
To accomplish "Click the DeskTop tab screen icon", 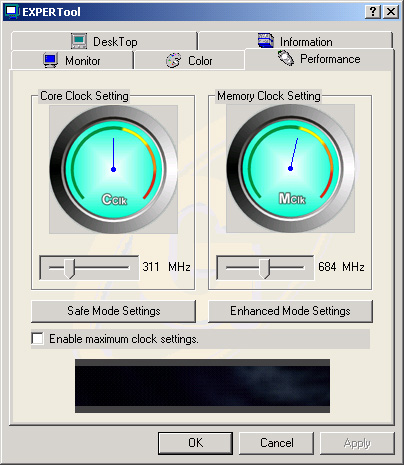I will [79, 41].
